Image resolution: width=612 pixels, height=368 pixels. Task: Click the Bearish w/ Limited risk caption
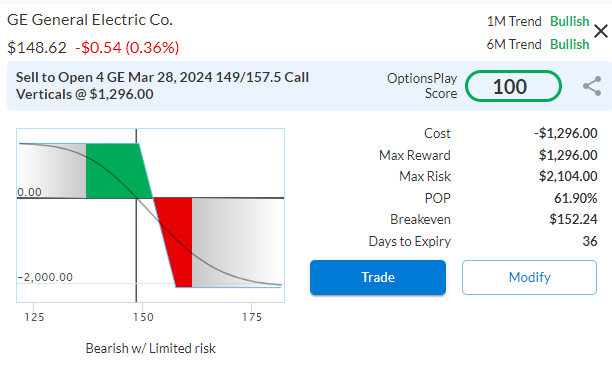(x=150, y=348)
